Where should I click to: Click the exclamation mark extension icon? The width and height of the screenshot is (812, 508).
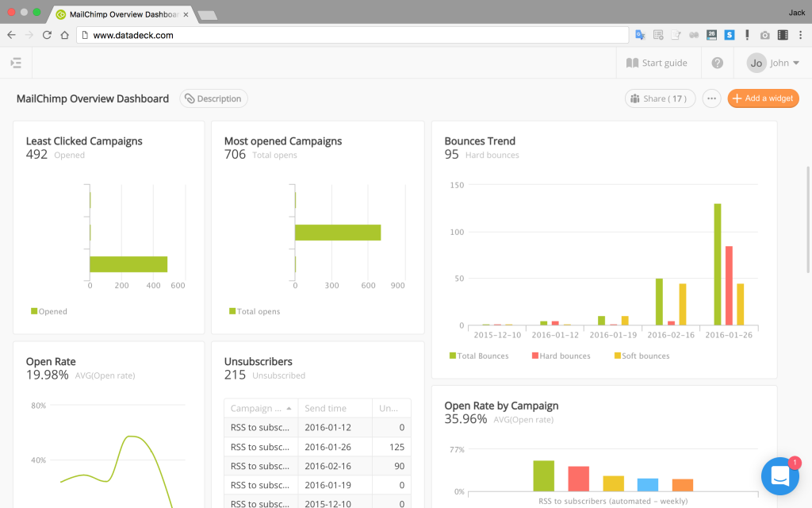[x=747, y=35]
